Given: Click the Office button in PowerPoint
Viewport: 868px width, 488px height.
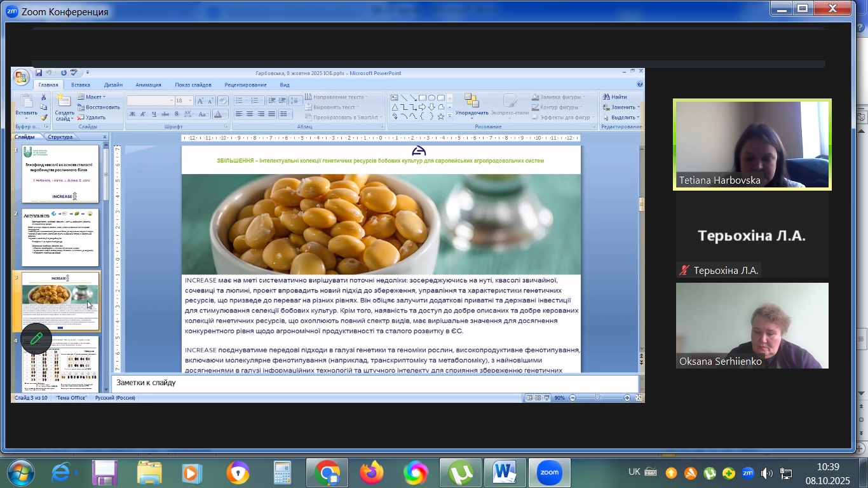Looking at the screenshot, I should click(x=21, y=77).
